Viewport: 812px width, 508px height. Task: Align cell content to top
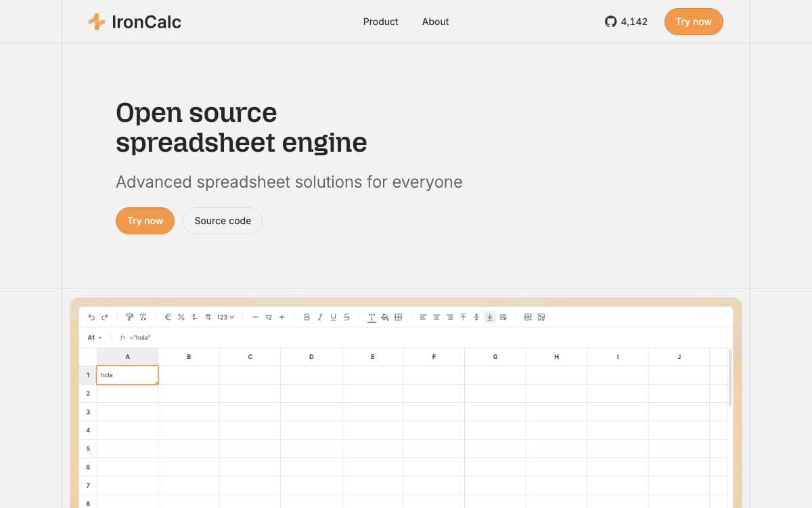tap(463, 317)
